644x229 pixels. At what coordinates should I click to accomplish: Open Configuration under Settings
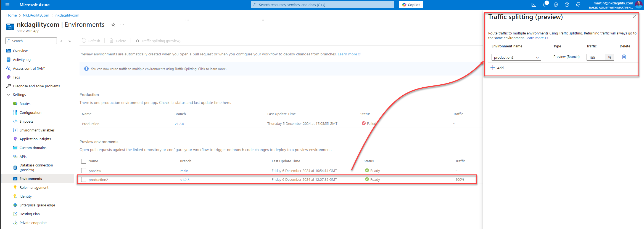(30, 112)
